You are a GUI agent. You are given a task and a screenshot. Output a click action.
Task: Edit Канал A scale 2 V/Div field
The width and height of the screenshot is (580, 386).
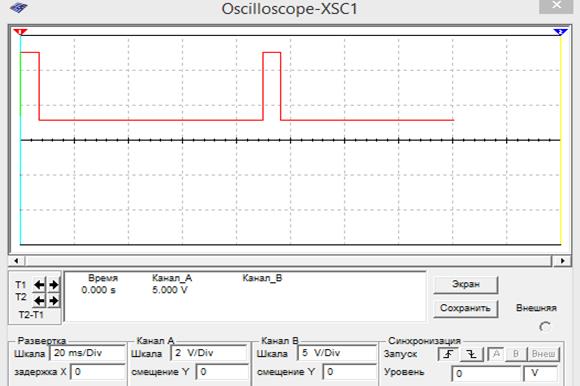[x=209, y=353]
